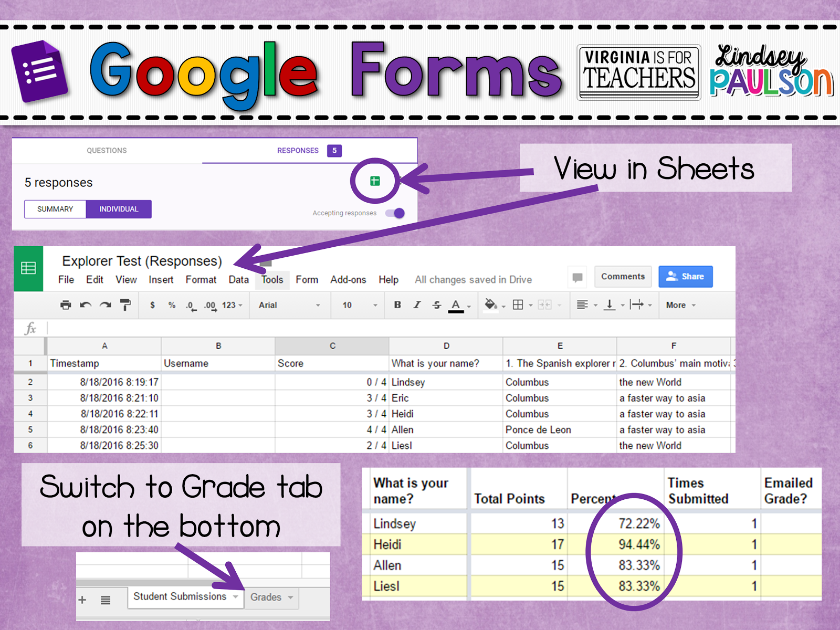Format as percent
This screenshot has height=630, width=840.
(172, 305)
